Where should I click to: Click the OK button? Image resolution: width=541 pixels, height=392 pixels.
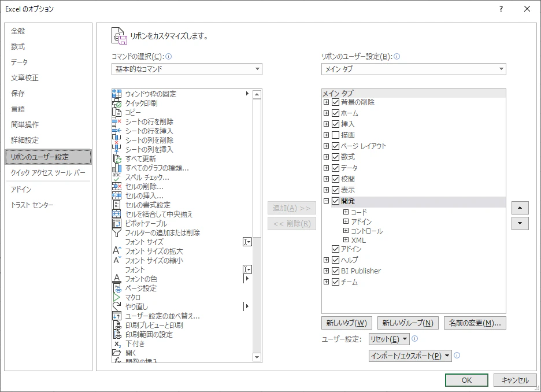tap(466, 380)
